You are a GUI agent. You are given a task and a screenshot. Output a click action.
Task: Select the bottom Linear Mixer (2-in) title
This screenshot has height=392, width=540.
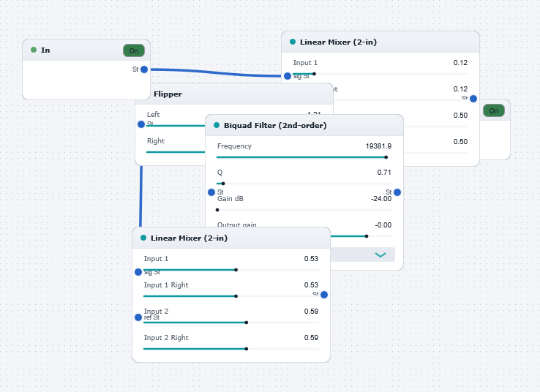pyautogui.click(x=189, y=238)
